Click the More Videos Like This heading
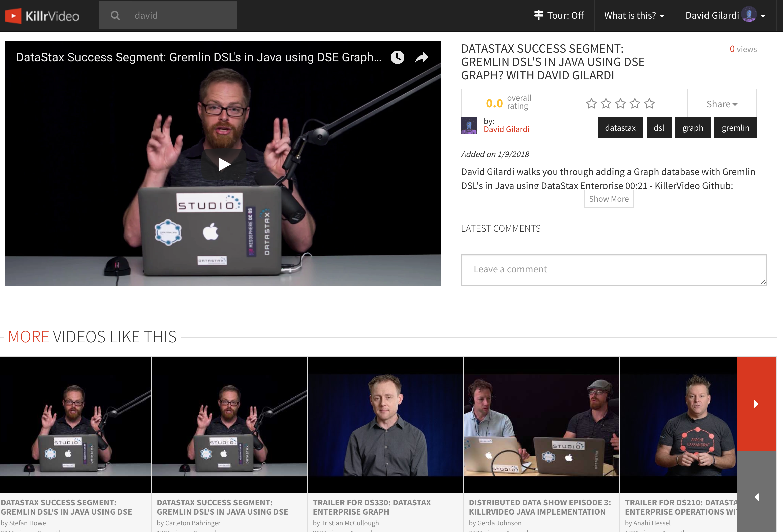Image resolution: width=783 pixels, height=532 pixels. (92, 337)
